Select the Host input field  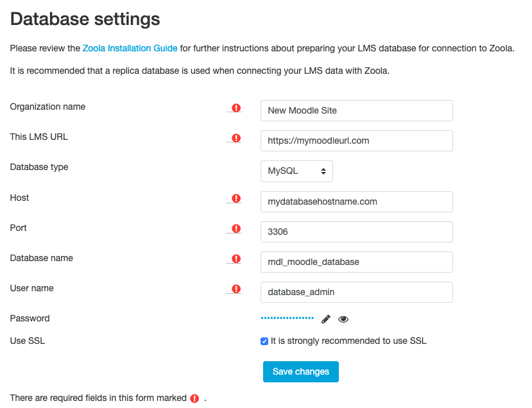point(357,202)
